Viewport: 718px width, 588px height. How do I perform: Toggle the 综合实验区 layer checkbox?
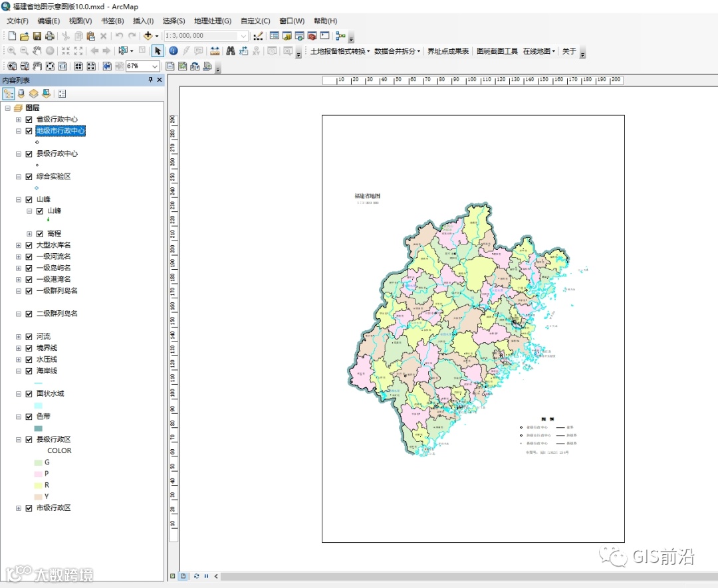click(29, 177)
